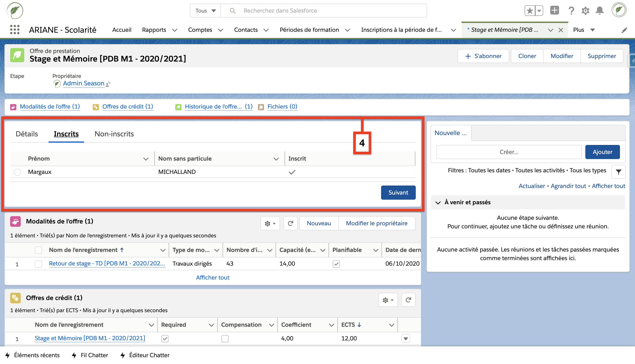Open the App Launcher grid icon
Viewport: 635px width, 364px height.
point(15,30)
